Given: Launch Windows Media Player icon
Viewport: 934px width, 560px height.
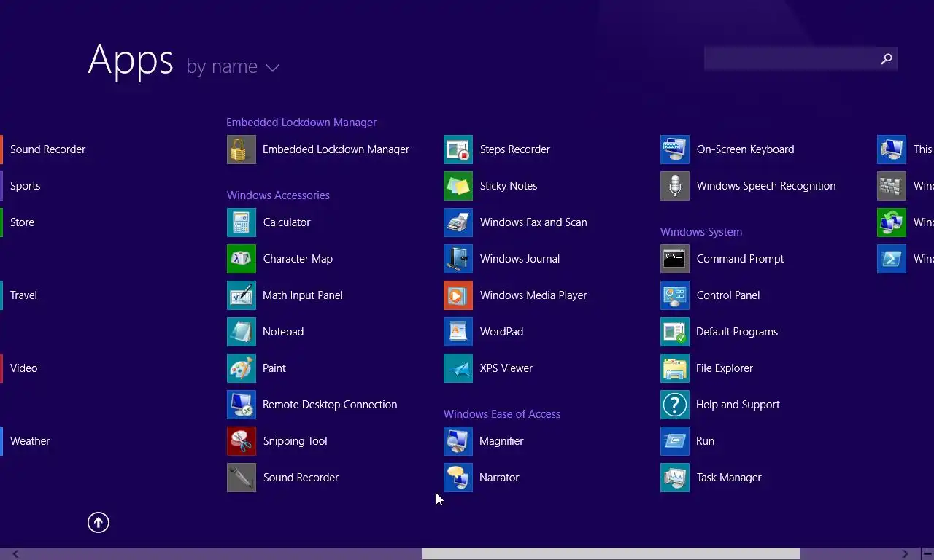Looking at the screenshot, I should [458, 295].
